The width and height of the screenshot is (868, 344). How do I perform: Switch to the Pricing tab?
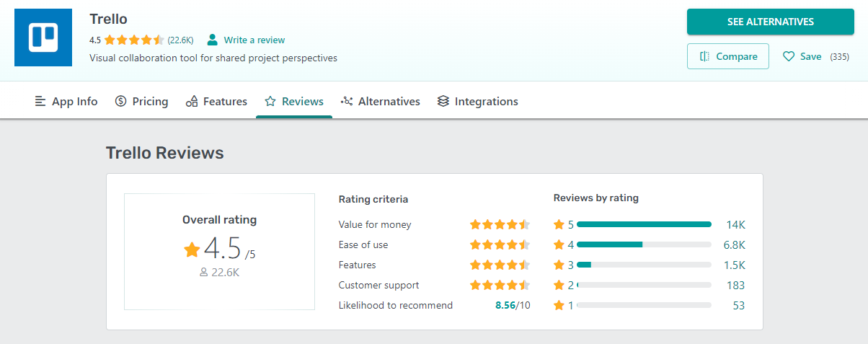[x=141, y=102]
